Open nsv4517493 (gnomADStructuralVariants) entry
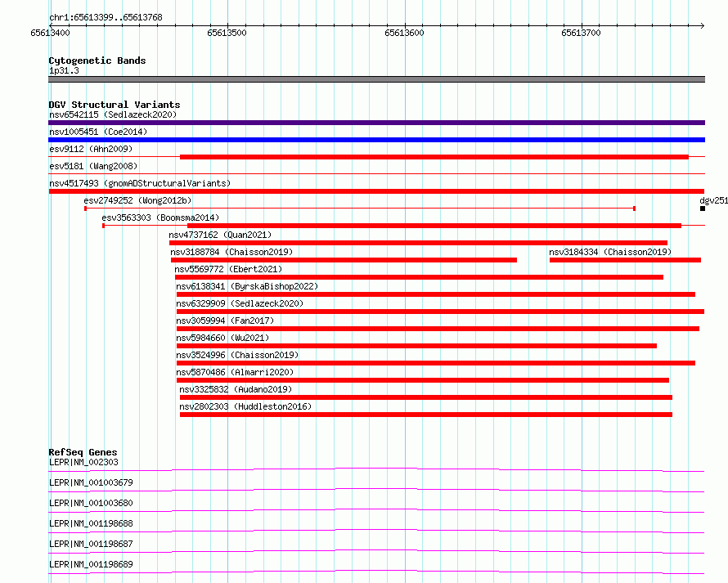The height and width of the screenshot is (583, 728). tap(140, 183)
